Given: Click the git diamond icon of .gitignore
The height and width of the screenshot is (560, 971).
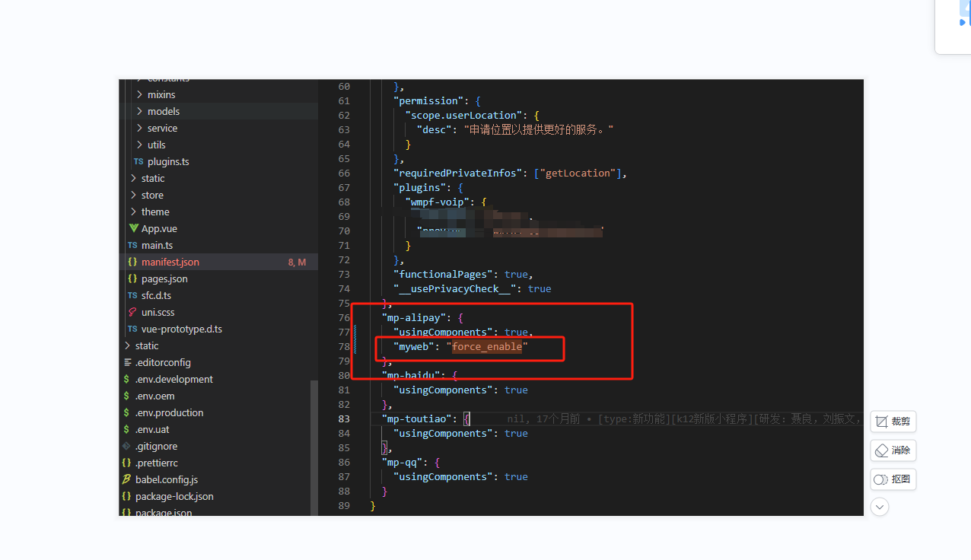Looking at the screenshot, I should [x=127, y=446].
